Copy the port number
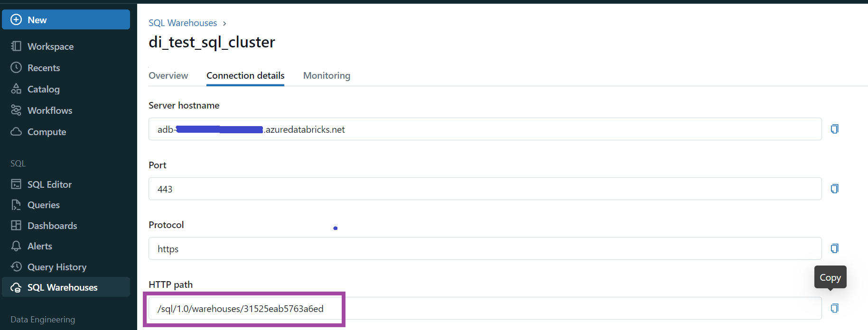 point(834,188)
